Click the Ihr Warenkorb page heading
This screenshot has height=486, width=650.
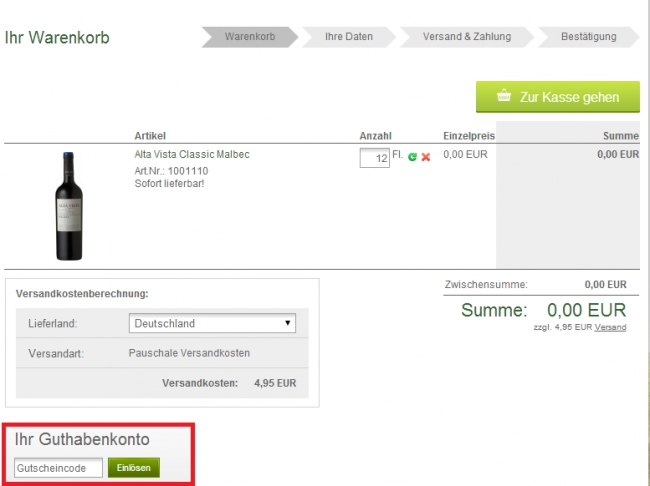(57, 38)
